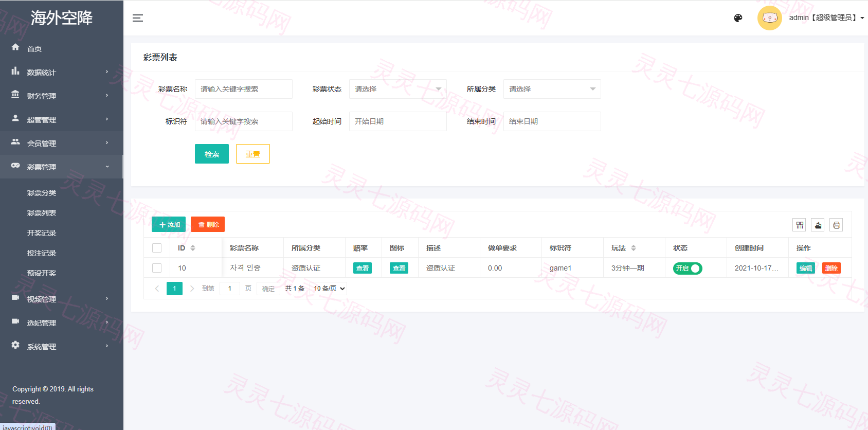
Task: Focus the 标识符 search input
Action: click(244, 121)
